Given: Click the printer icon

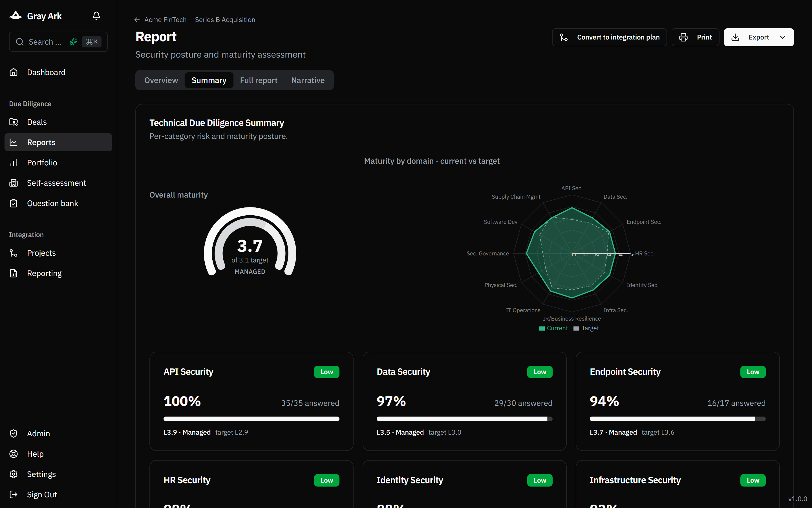Looking at the screenshot, I should pyautogui.click(x=683, y=37).
